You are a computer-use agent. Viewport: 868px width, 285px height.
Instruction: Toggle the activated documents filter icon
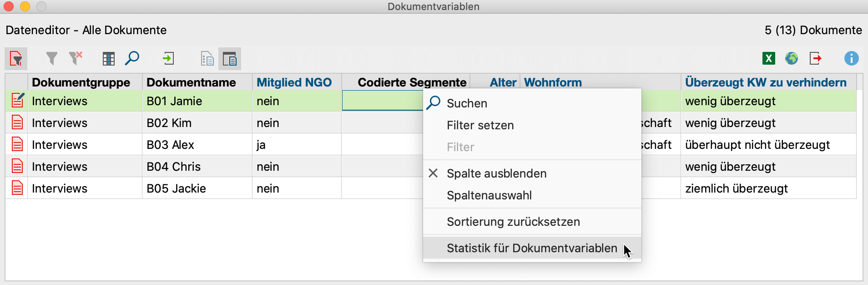(16, 59)
